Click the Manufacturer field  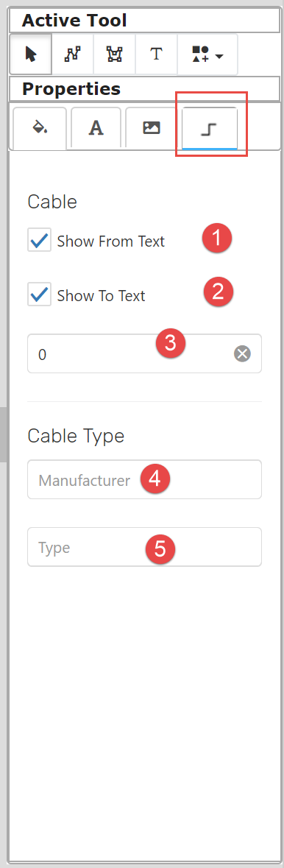144,479
